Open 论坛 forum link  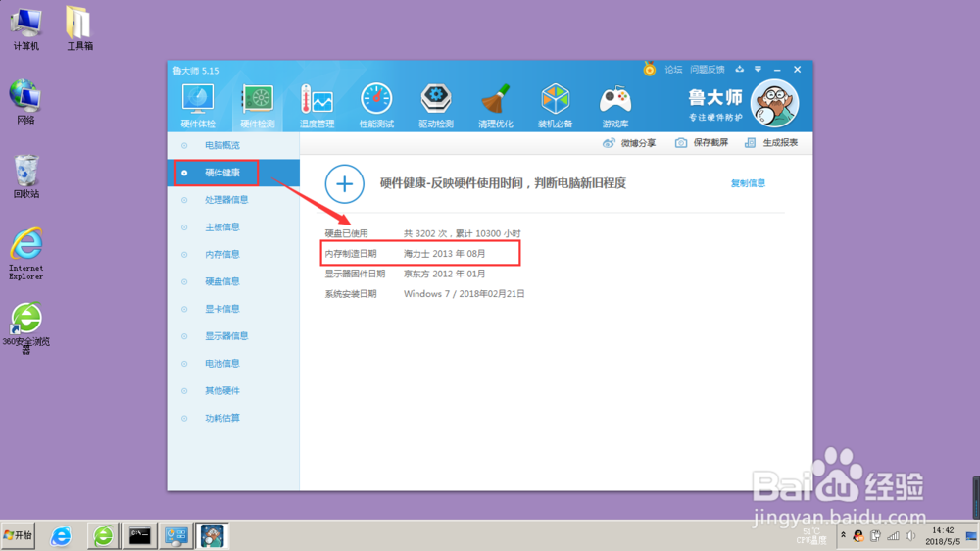click(674, 70)
